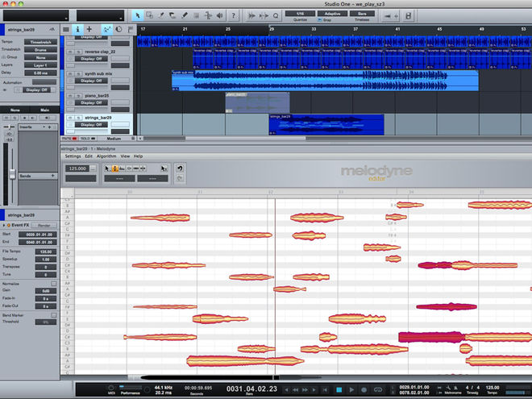This screenshot has height=399, width=532.
Task: Enable the Snap checkbox
Action: click(320, 20)
